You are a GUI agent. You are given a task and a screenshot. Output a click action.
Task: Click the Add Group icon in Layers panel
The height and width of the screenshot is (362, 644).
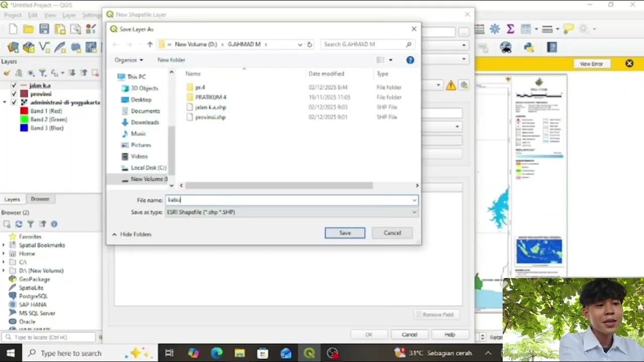[19, 73]
